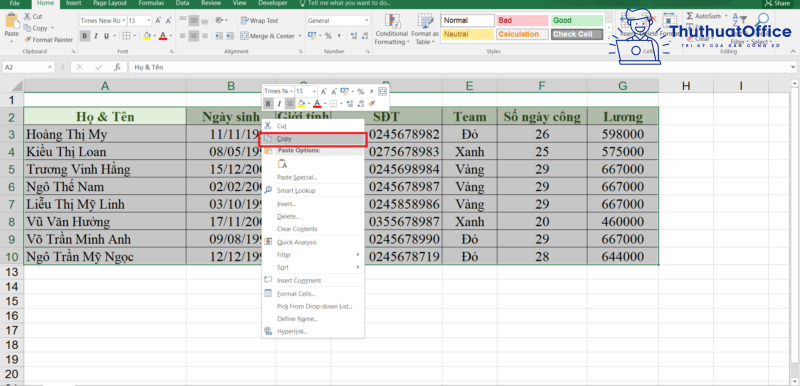
Task: Choose Smart Lookup in context menu
Action: 313,190
